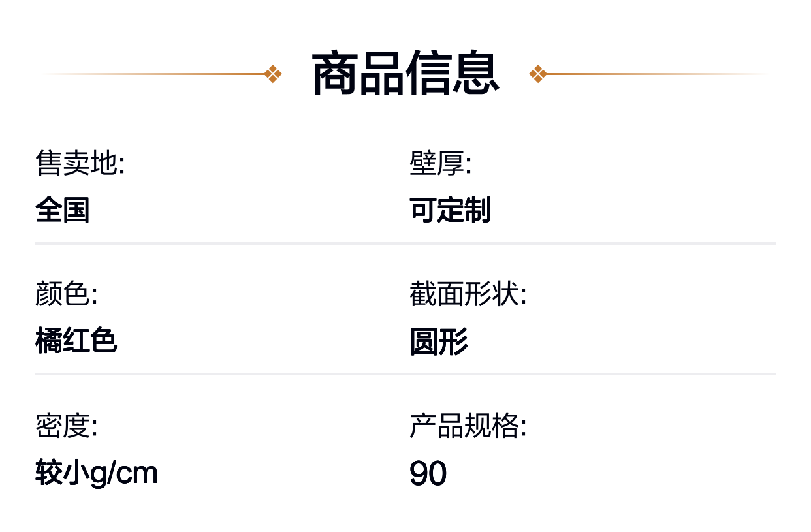The image size is (811, 532).
Task: Select the 售卖地 label
Action: (80, 163)
